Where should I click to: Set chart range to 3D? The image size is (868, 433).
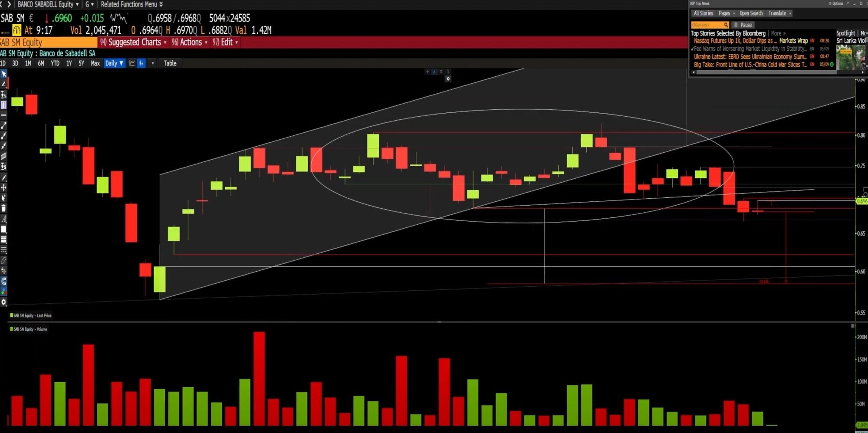pos(15,63)
